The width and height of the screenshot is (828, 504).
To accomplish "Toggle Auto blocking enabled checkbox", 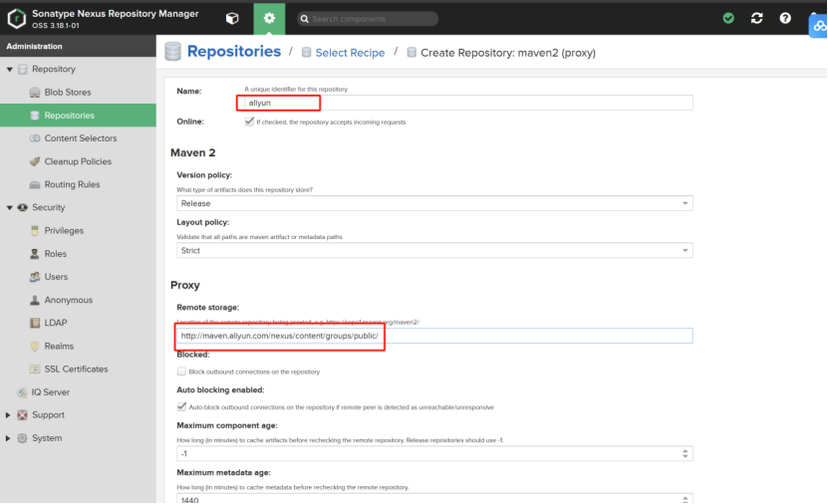I will point(181,407).
